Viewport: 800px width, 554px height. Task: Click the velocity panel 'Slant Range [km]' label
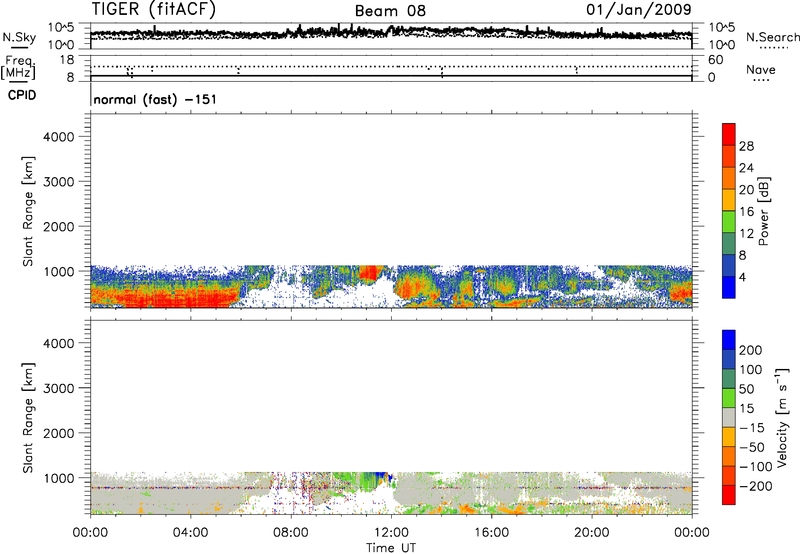click(x=28, y=418)
